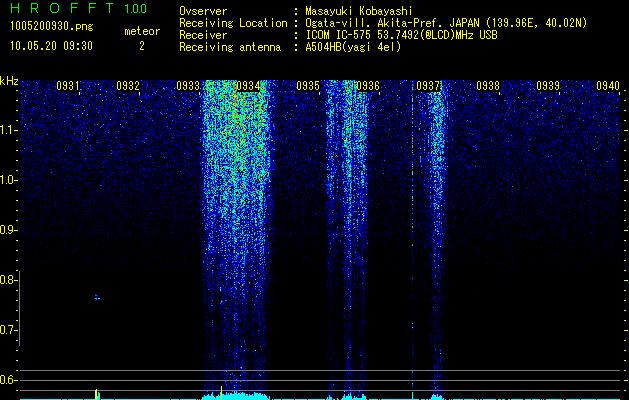Click the HROFFT 1.0.0 title text
Viewport: 629px width, 400px height.
click(79, 8)
